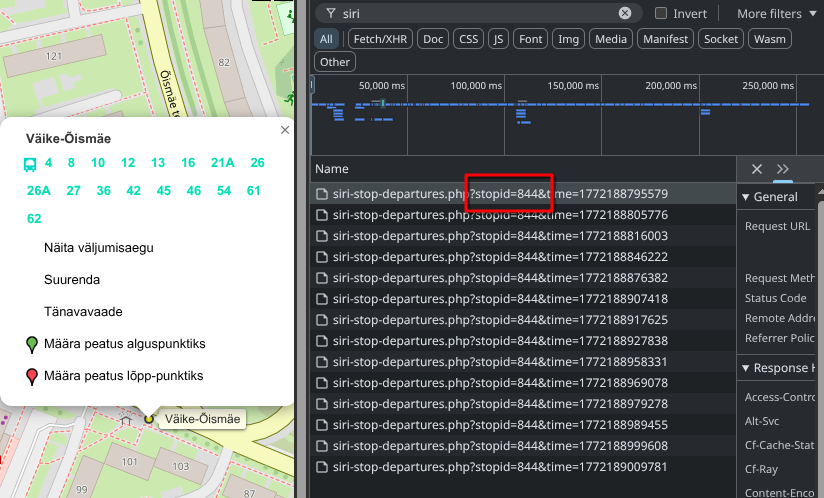Click the red end-point pin icon

(x=31, y=377)
